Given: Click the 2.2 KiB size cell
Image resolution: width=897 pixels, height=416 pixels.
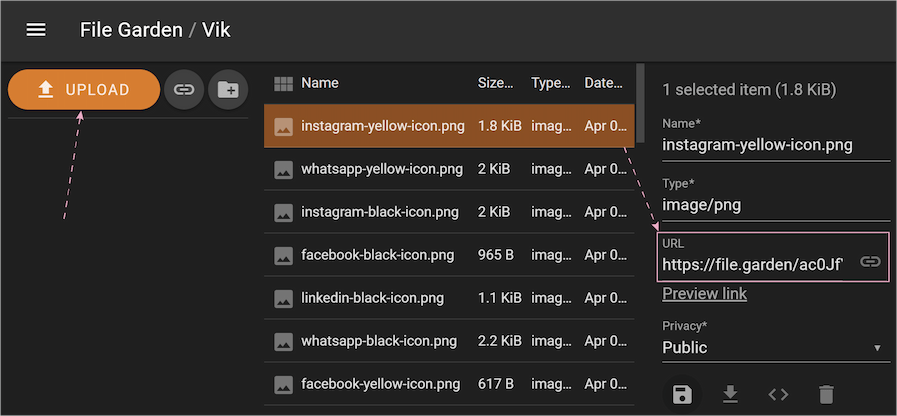Looking at the screenshot, I should tap(499, 342).
